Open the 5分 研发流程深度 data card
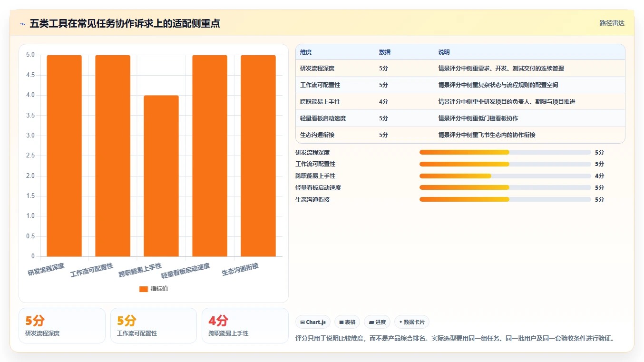 (x=62, y=325)
